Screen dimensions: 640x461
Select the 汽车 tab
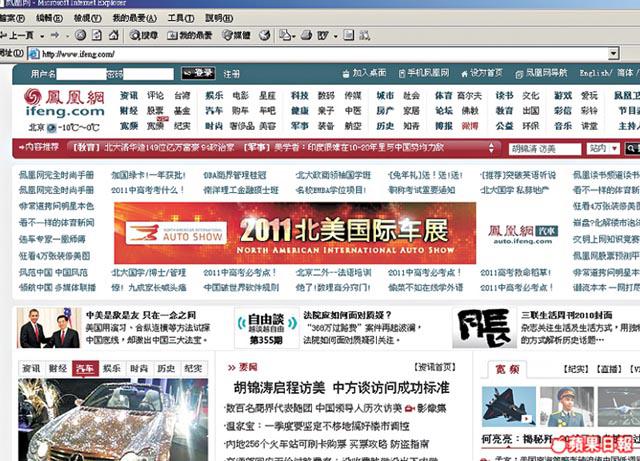(x=85, y=369)
